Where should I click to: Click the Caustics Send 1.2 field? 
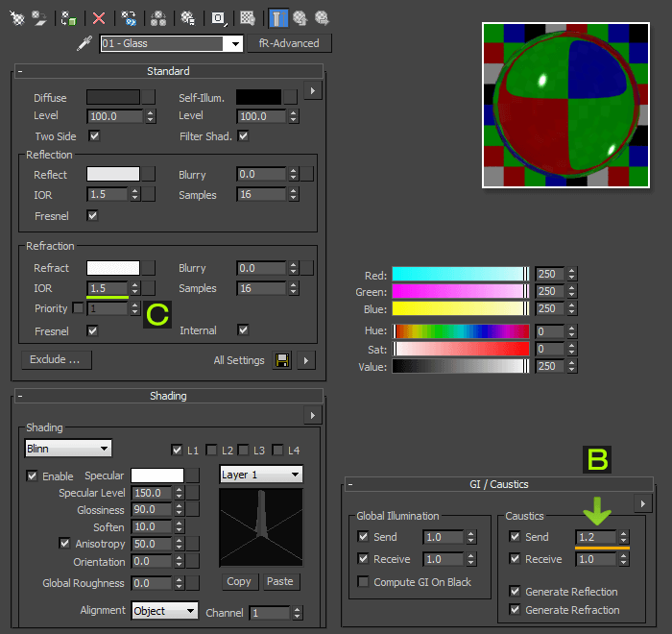(x=596, y=537)
